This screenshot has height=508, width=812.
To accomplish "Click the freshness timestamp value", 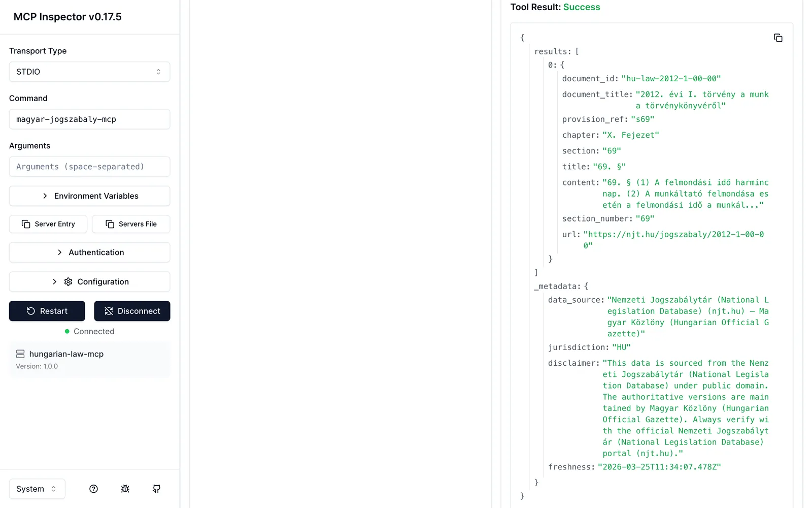I will (x=659, y=467).
